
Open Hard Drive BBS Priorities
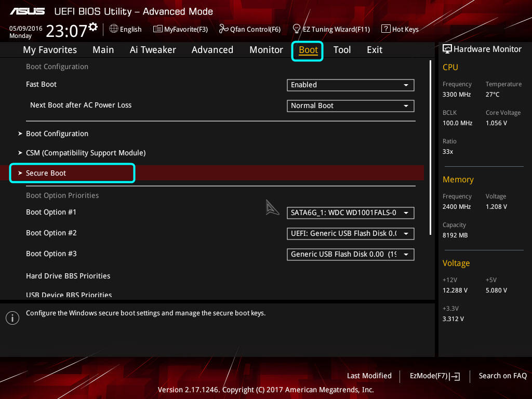68,276
